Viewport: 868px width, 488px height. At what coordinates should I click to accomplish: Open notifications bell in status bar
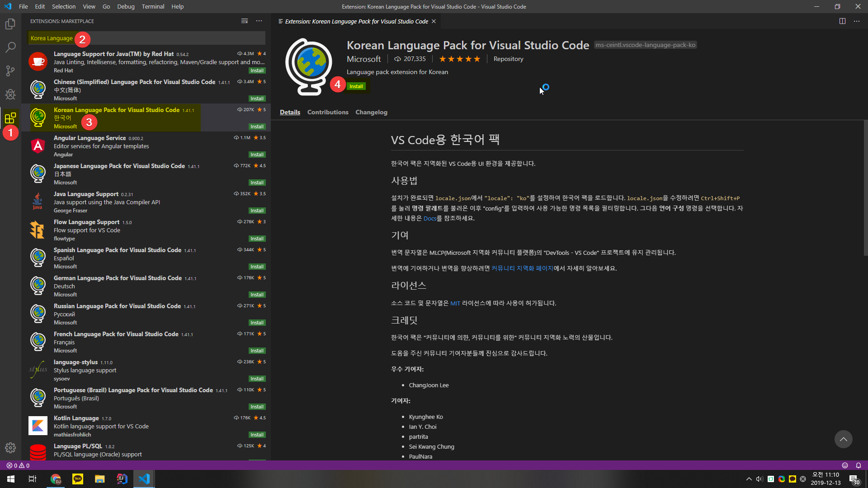(x=858, y=465)
